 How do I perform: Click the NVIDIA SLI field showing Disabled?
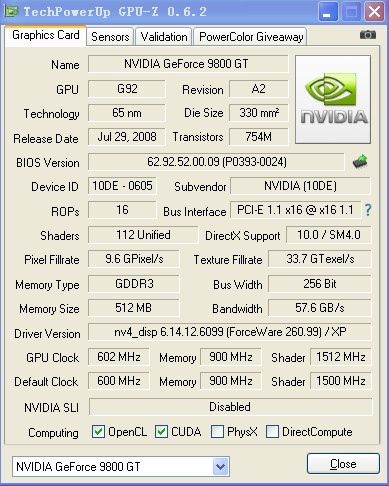click(230, 407)
